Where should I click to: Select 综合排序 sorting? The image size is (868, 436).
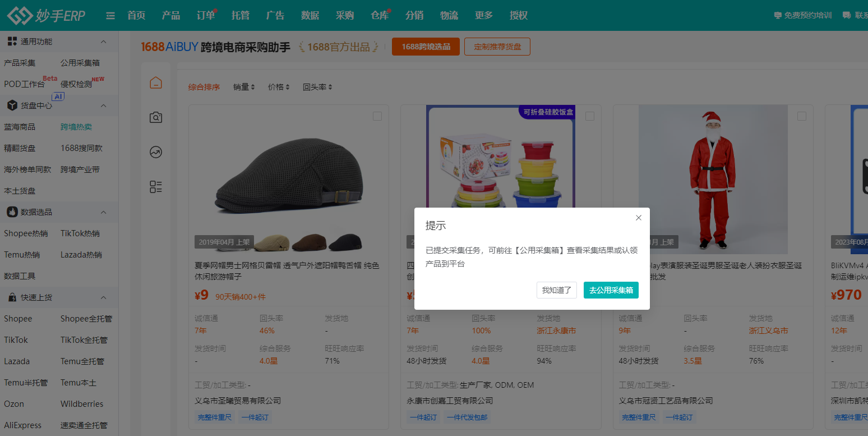(x=204, y=87)
